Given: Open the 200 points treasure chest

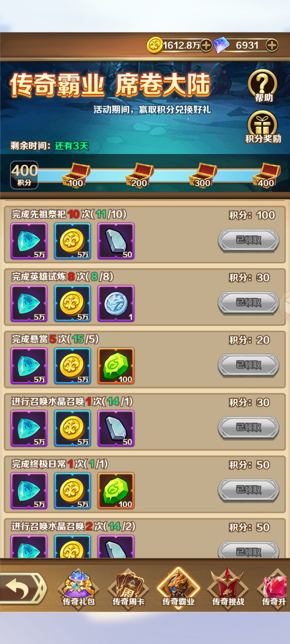Looking at the screenshot, I should click(x=139, y=175).
